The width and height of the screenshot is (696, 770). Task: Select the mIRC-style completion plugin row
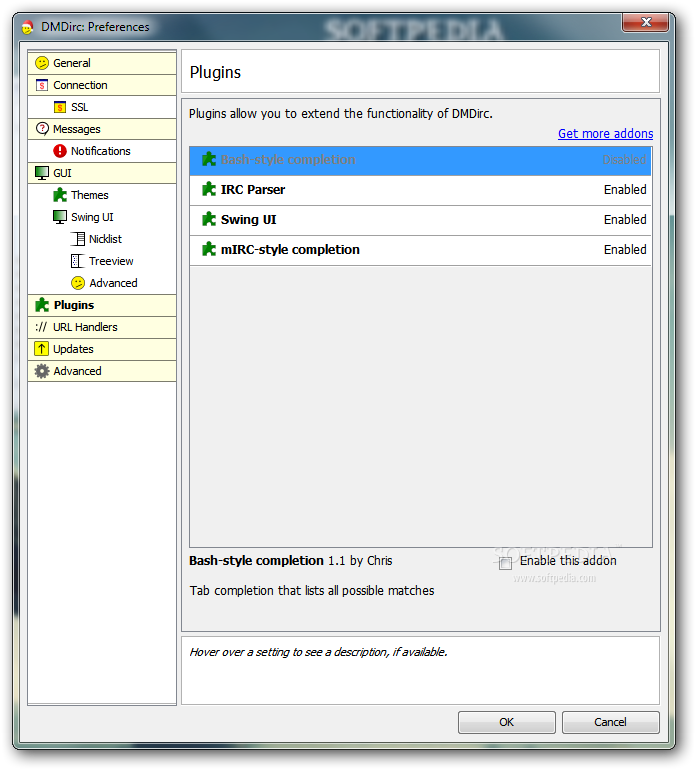pyautogui.click(x=420, y=250)
